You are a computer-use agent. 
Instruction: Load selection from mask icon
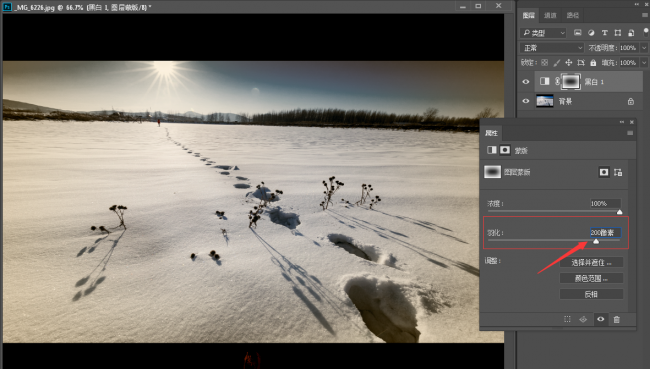[x=567, y=319]
